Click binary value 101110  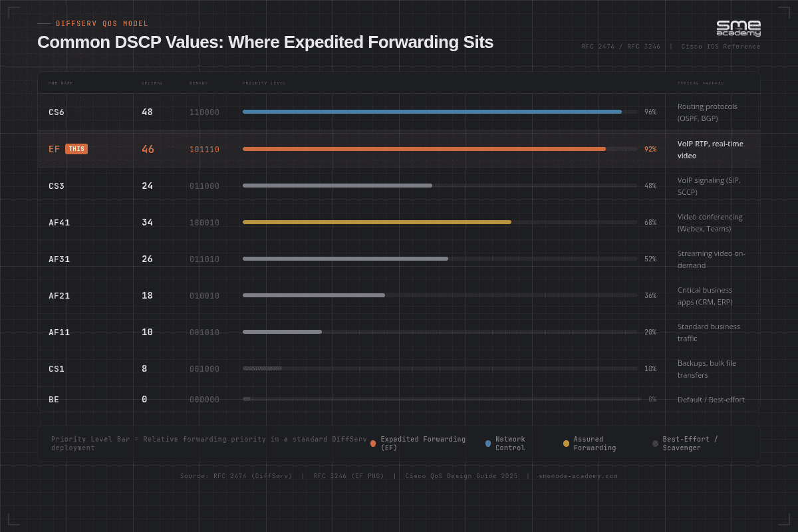tap(204, 149)
